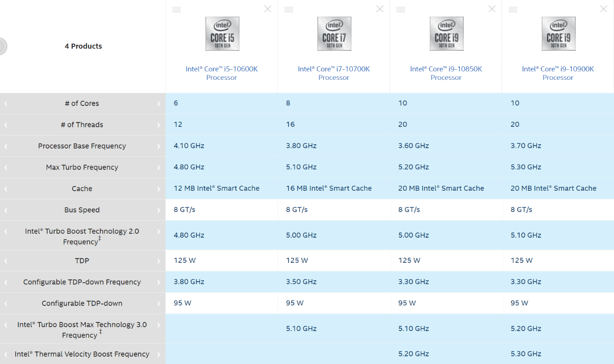Click the 16 MB Intel Smart Cache cell
The width and height of the screenshot is (614, 364).
click(x=329, y=188)
